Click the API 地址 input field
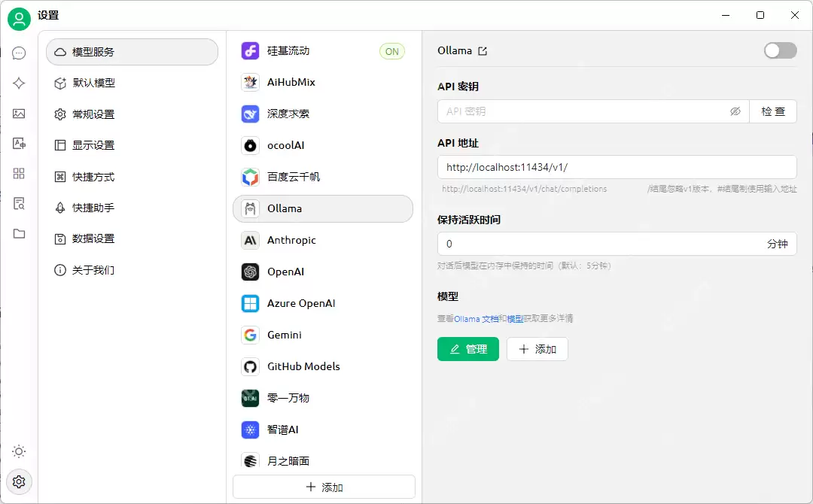The height and width of the screenshot is (504, 813). 617,167
